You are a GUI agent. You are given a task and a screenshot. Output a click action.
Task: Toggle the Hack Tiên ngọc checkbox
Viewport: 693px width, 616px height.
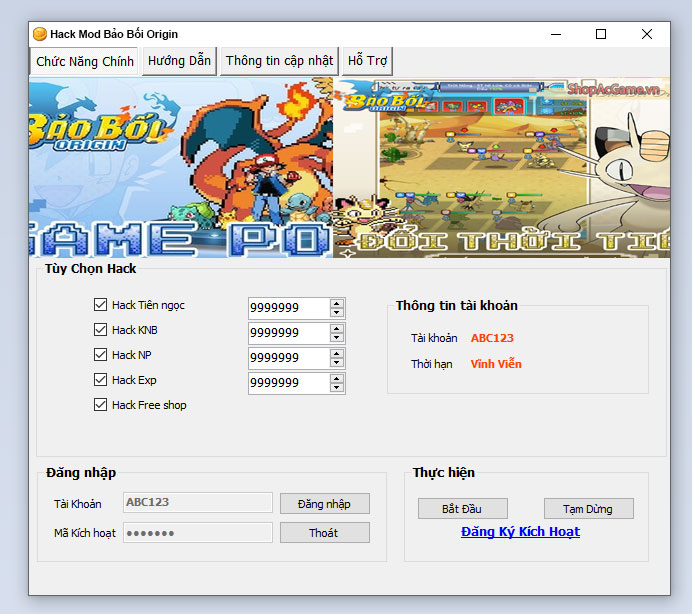(x=100, y=304)
